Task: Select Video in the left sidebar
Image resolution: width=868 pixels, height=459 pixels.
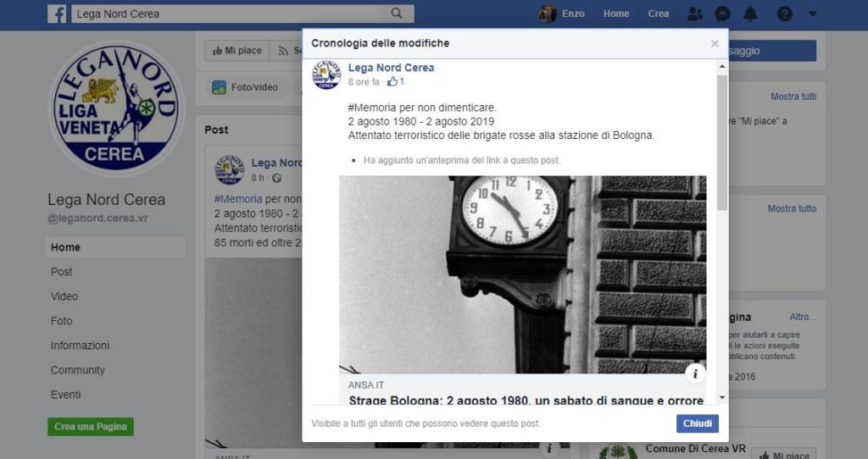Action: (64, 296)
